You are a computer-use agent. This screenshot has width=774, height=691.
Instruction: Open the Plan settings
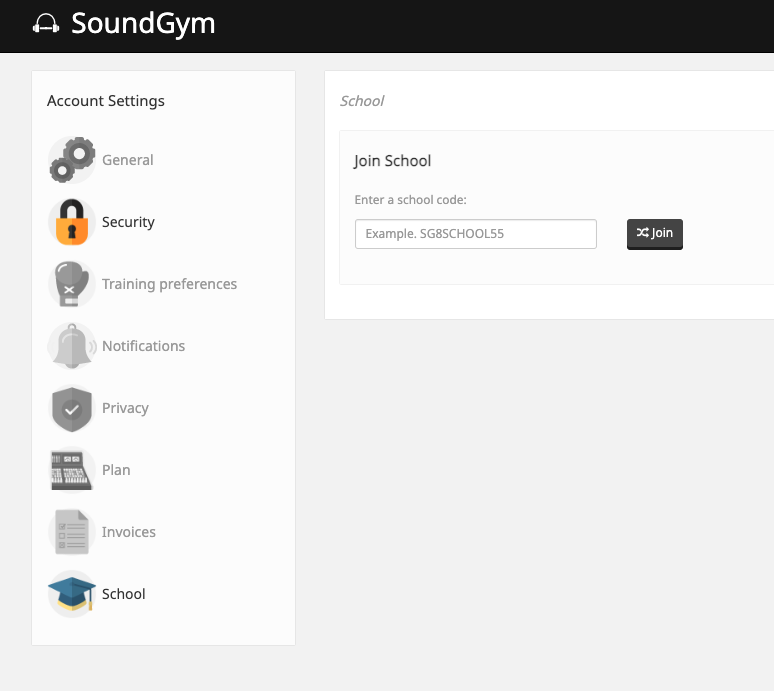116,470
